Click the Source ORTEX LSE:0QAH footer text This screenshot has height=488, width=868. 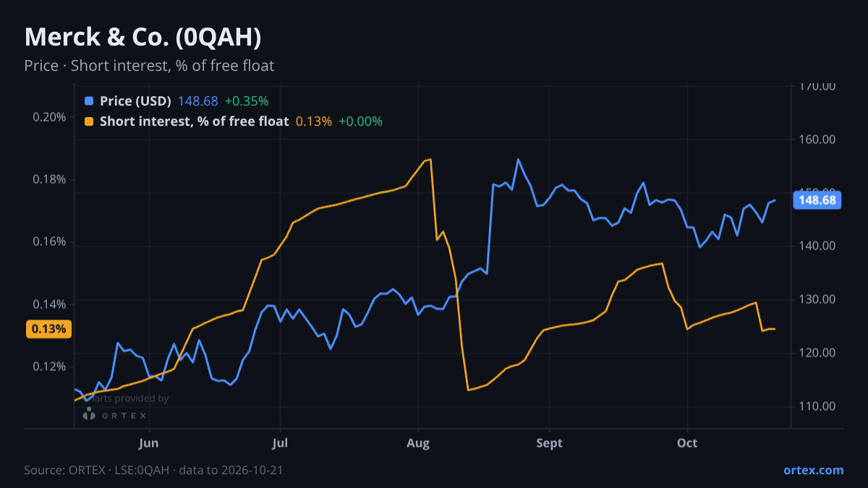point(153,470)
